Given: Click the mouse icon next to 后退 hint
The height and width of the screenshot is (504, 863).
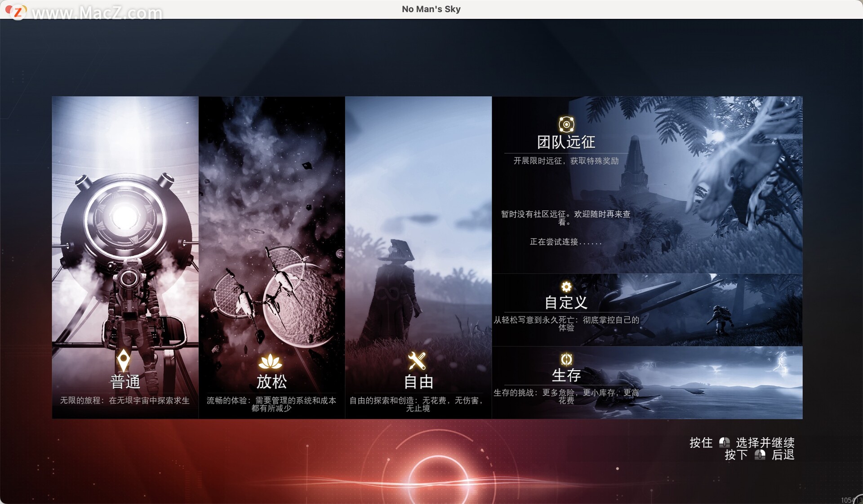Looking at the screenshot, I should (x=761, y=455).
